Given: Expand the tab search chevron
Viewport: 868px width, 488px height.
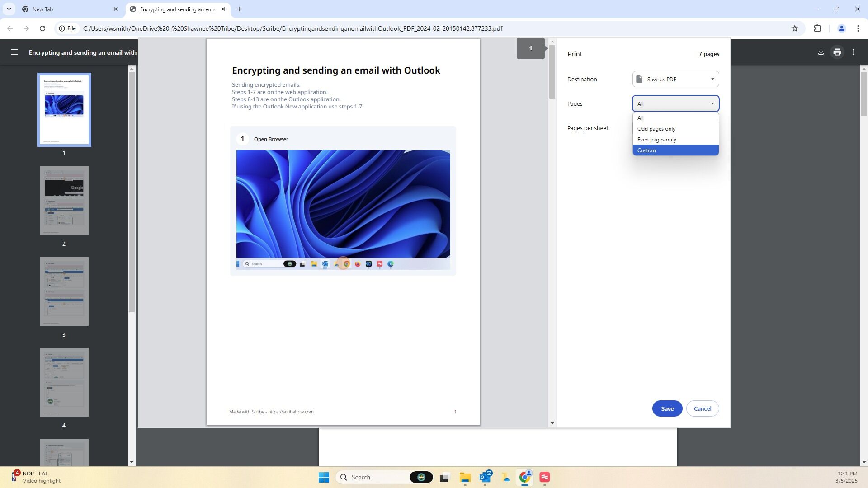Looking at the screenshot, I should [x=9, y=9].
